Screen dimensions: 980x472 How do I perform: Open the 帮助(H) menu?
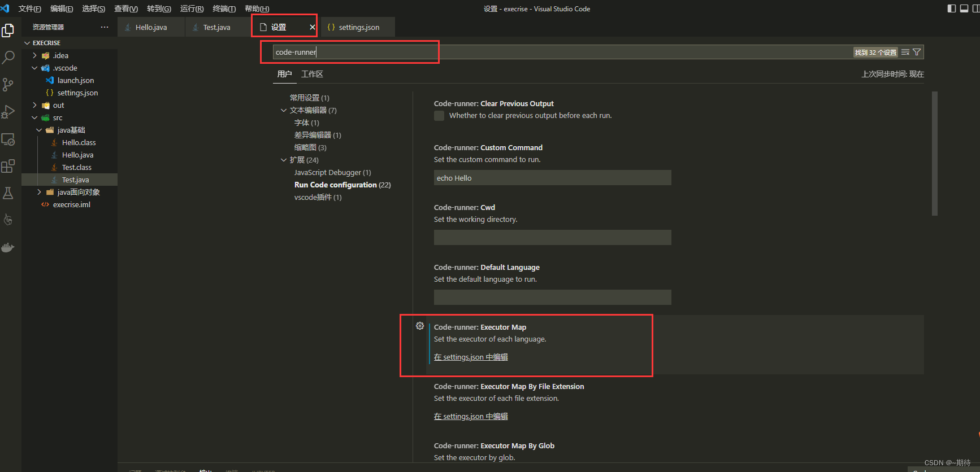[x=257, y=8]
